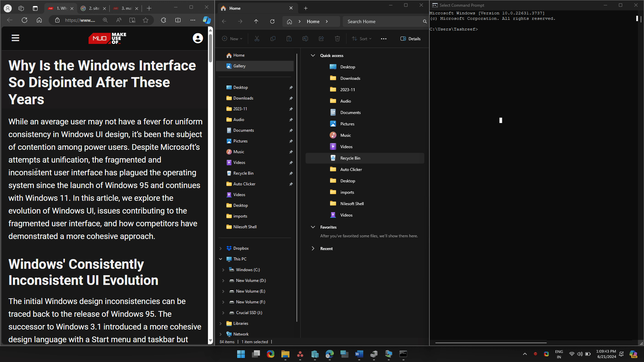This screenshot has width=644, height=362.
Task: Open the Sort dropdown
Action: [x=362, y=39]
